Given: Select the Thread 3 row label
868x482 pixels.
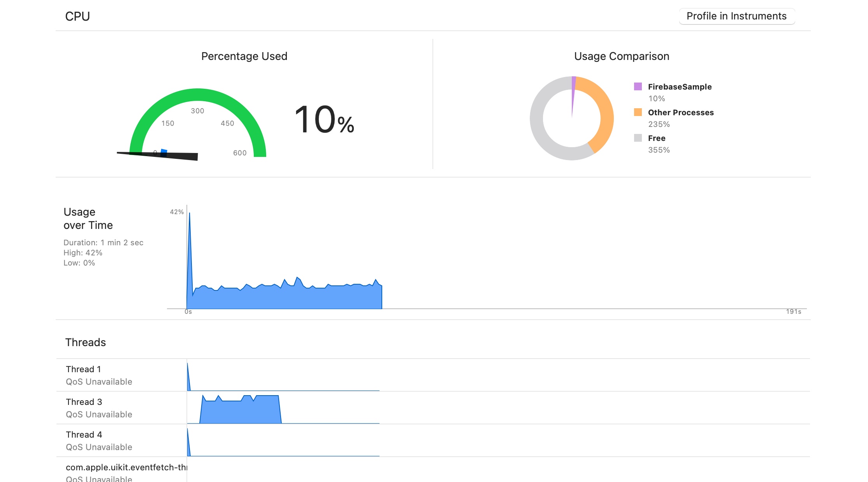Looking at the screenshot, I should click(84, 402).
